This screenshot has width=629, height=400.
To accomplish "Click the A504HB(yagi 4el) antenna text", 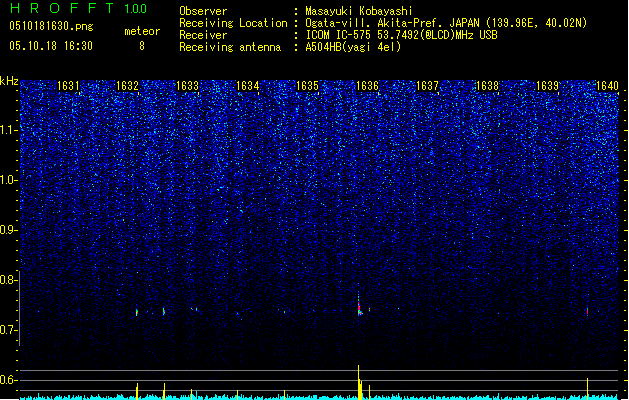I will pos(353,47).
